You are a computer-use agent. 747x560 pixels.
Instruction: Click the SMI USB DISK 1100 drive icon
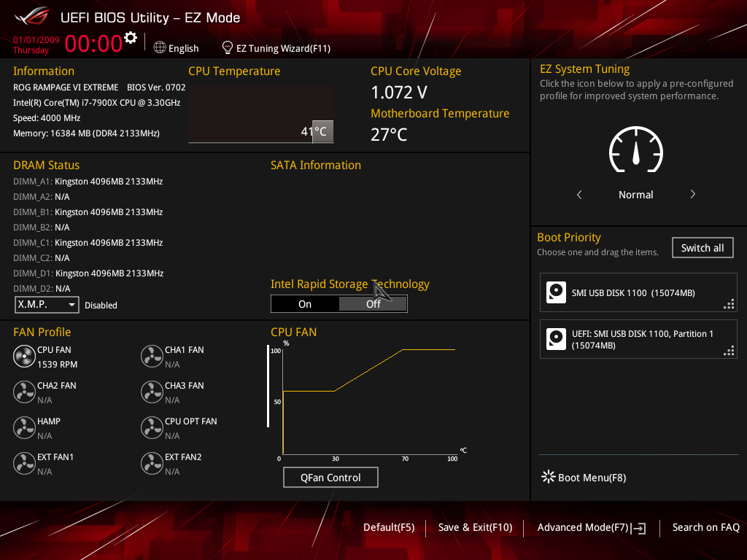[556, 292]
